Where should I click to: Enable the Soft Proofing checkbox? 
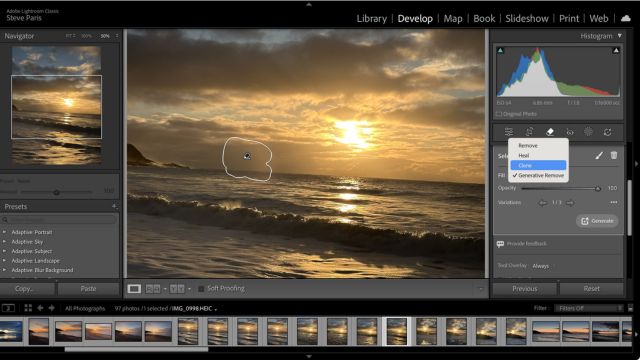click(x=201, y=289)
